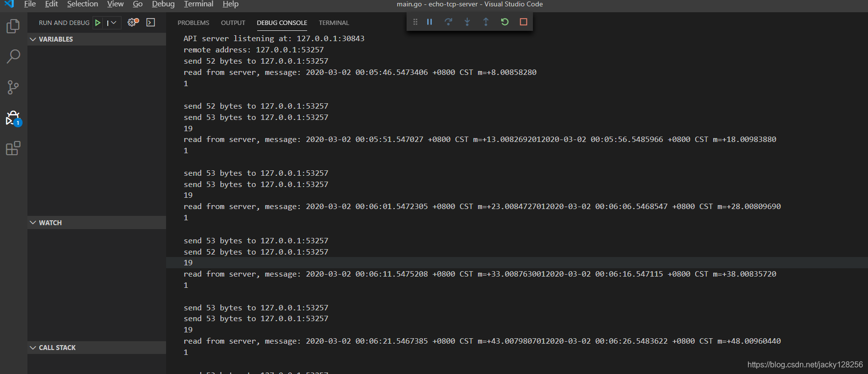Open the Explorer view in activity bar
Image resolution: width=868 pixels, height=374 pixels.
click(x=13, y=26)
